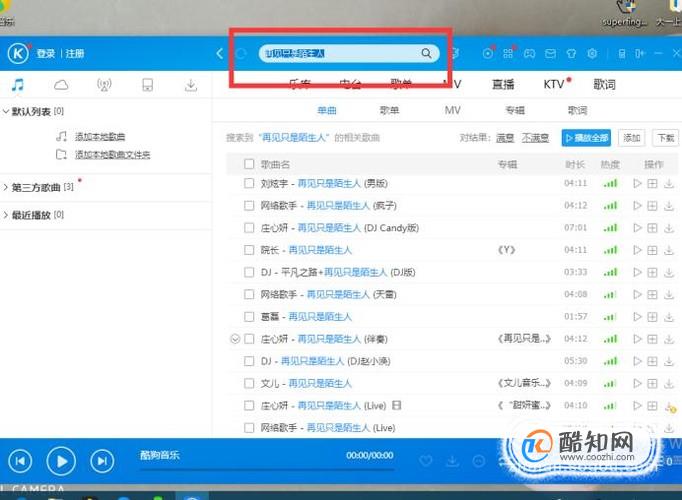The image size is (682, 500).
Task: Open the mobile device tab icon
Action: [147, 85]
